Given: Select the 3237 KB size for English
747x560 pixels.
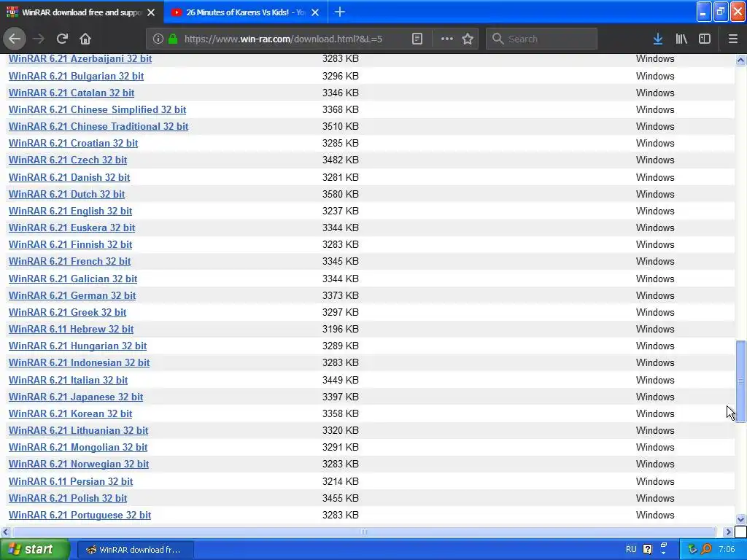Looking at the screenshot, I should click(x=340, y=211).
